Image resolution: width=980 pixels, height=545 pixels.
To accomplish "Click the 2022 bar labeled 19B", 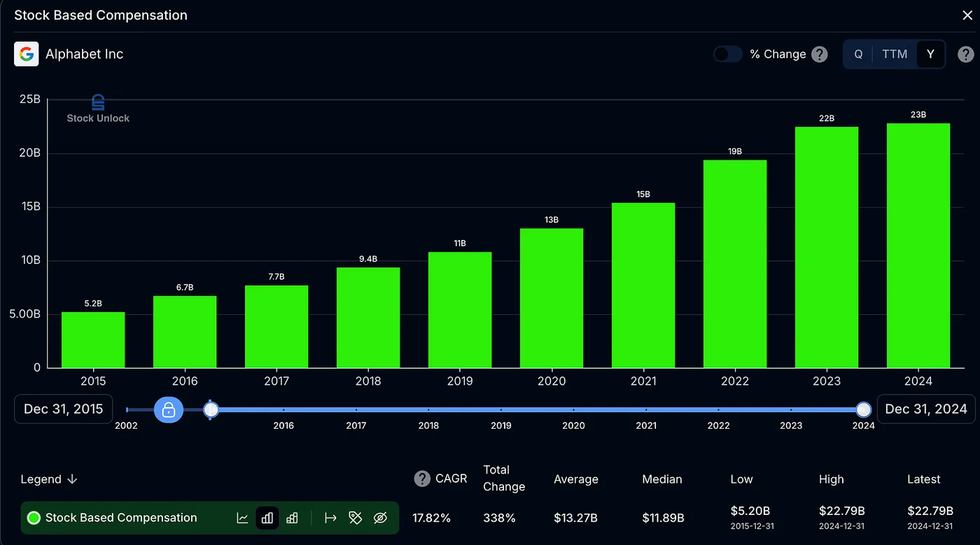I will click(x=735, y=264).
